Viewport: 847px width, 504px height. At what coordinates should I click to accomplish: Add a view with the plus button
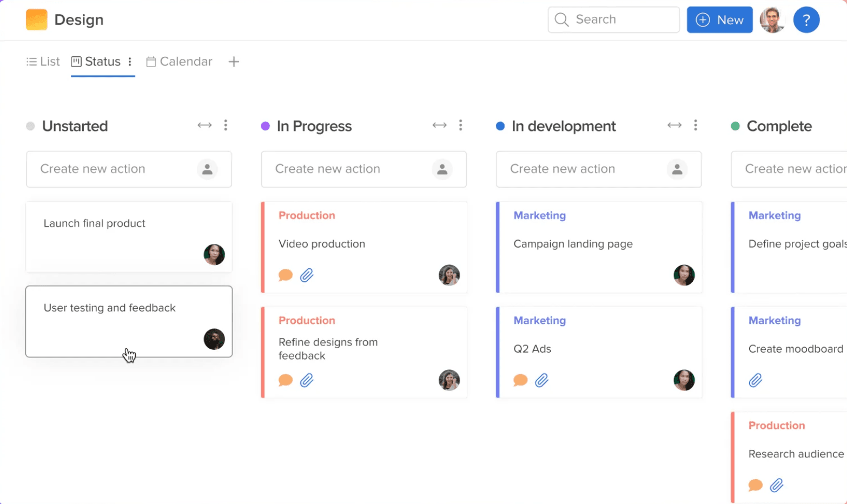233,62
